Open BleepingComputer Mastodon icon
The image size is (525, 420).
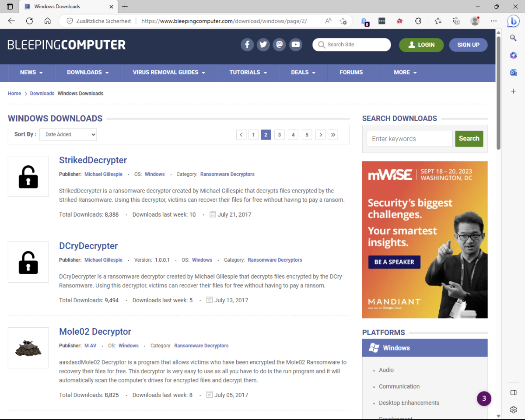click(280, 45)
